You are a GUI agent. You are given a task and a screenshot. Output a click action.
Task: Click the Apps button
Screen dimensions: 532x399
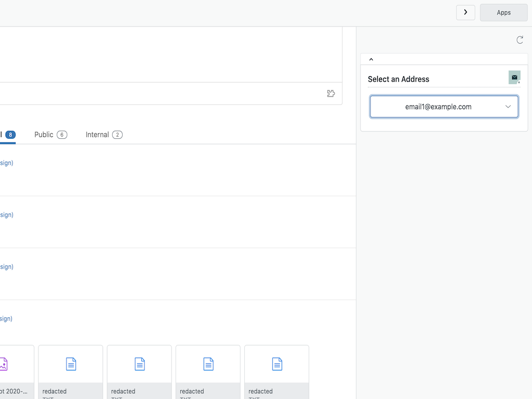503,12
